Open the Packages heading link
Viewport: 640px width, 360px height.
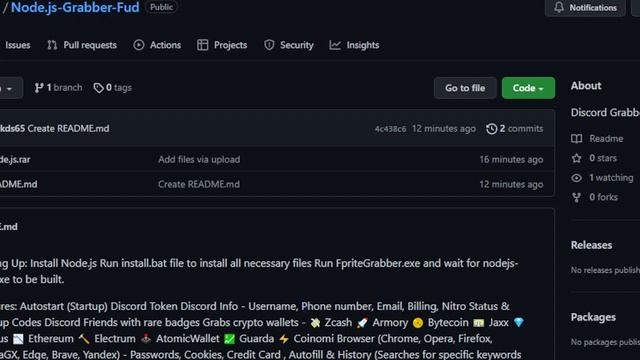point(593,317)
